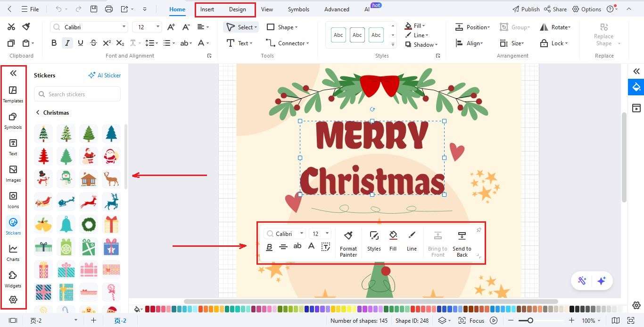Click the horizontal canvas scrollbar

[x=371, y=301]
